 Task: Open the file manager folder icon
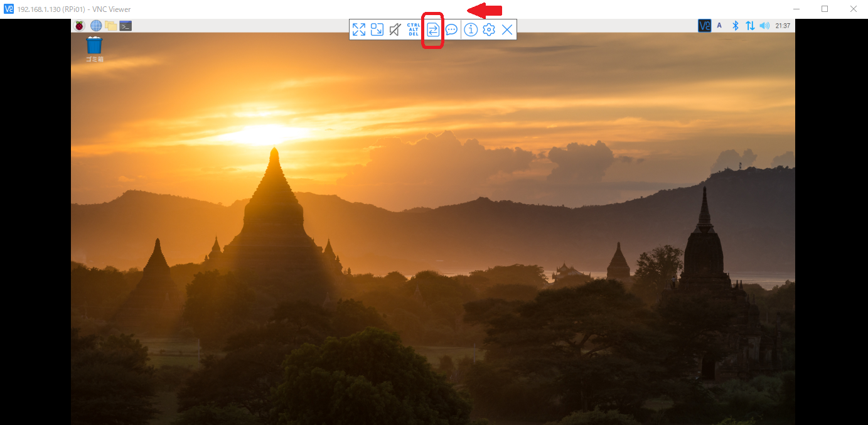[x=111, y=26]
